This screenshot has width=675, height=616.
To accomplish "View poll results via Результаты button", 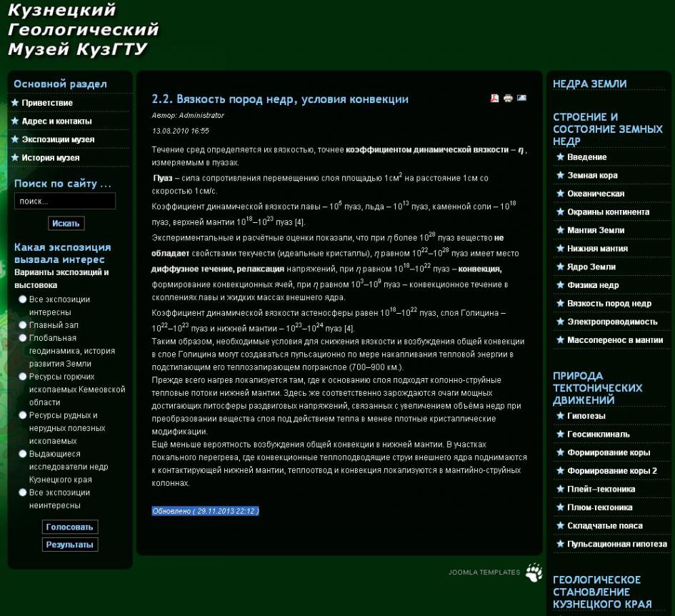I will [70, 545].
